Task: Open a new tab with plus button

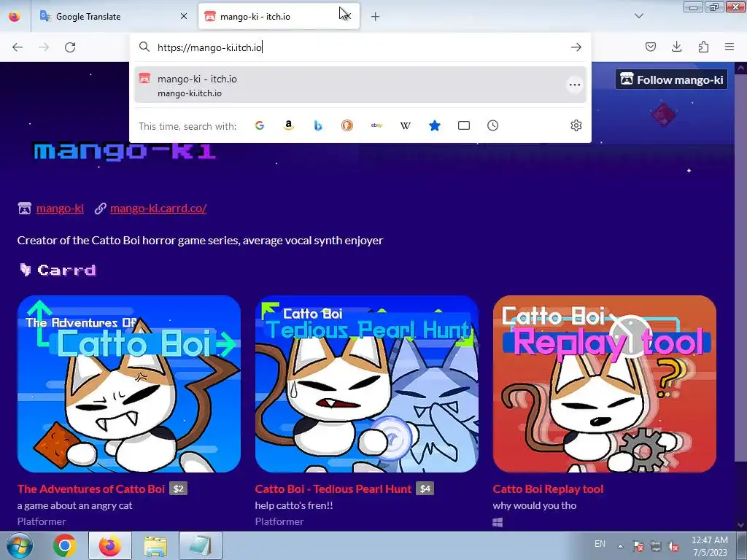Action: click(376, 17)
